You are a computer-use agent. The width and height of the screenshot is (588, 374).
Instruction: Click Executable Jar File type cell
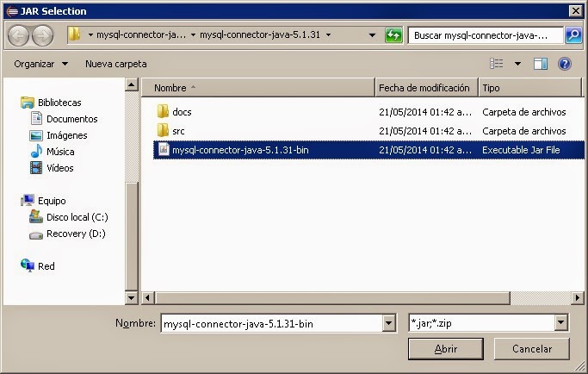(521, 150)
